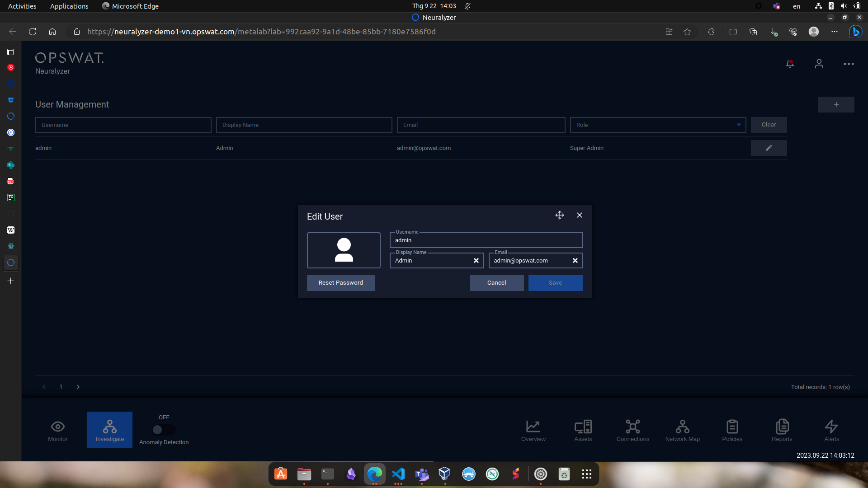868x488 pixels.
Task: Click the Edge home button
Action: point(52,32)
